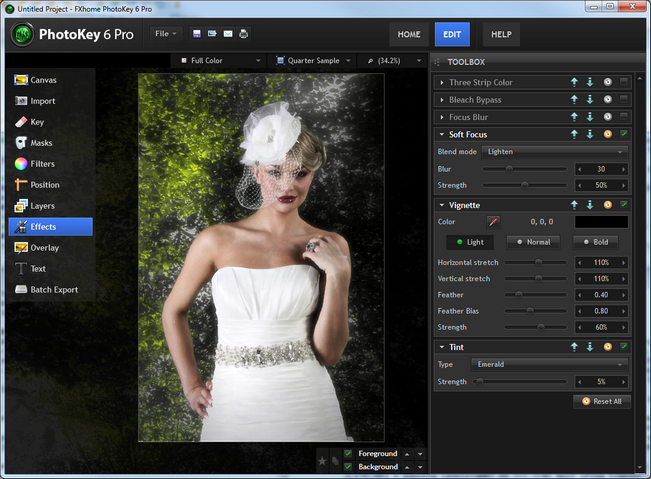Click the layers icon beside star
The height and width of the screenshot is (479, 651).
(x=335, y=461)
